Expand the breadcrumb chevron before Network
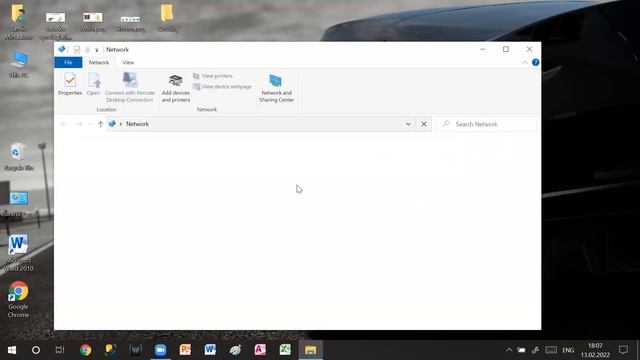 click(121, 124)
